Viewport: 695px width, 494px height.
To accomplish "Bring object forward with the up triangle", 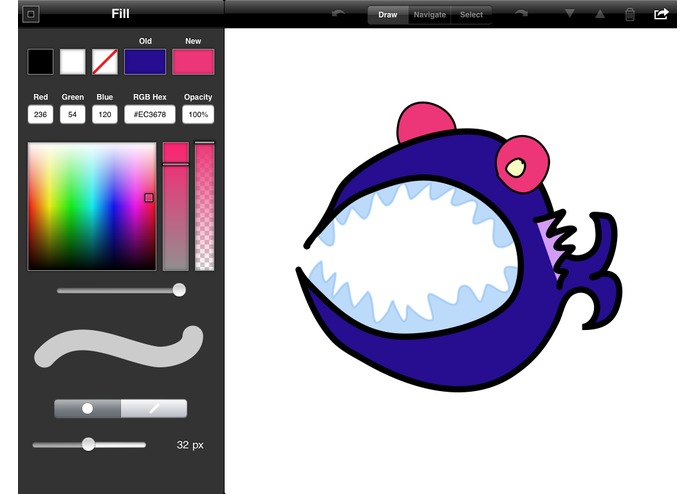I will click(x=600, y=14).
